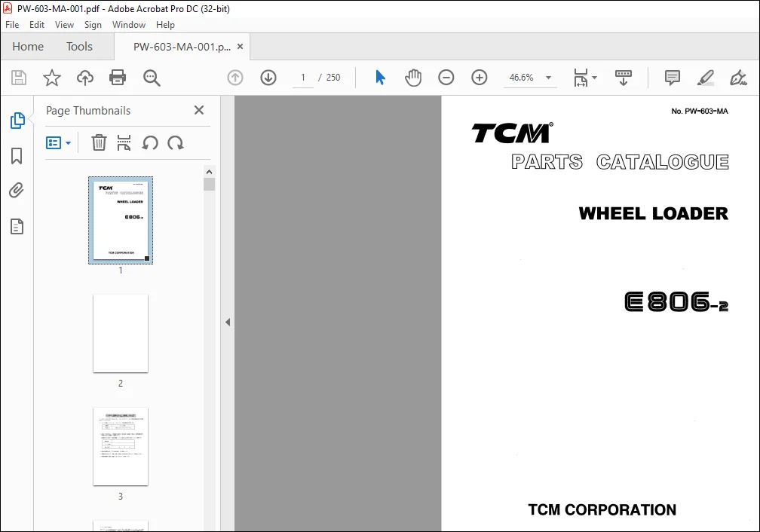The width and height of the screenshot is (760, 532).
Task: Open the Attachments paperclip panel
Action: 17,191
